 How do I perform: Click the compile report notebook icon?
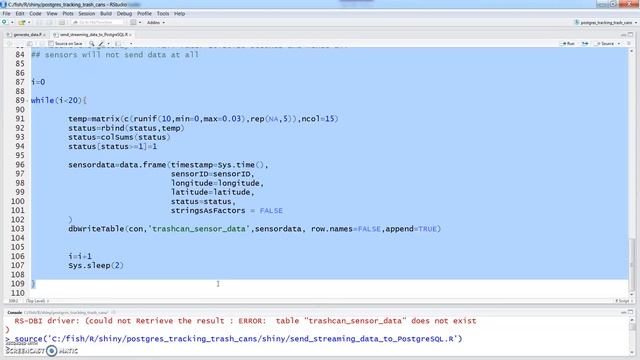[118, 43]
